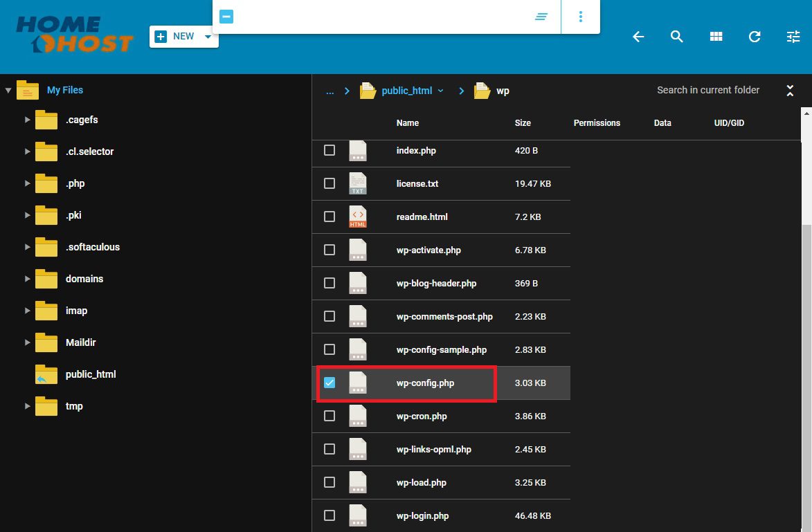
Task: Click the breadcrumb ellipsis link
Action: tap(330, 91)
